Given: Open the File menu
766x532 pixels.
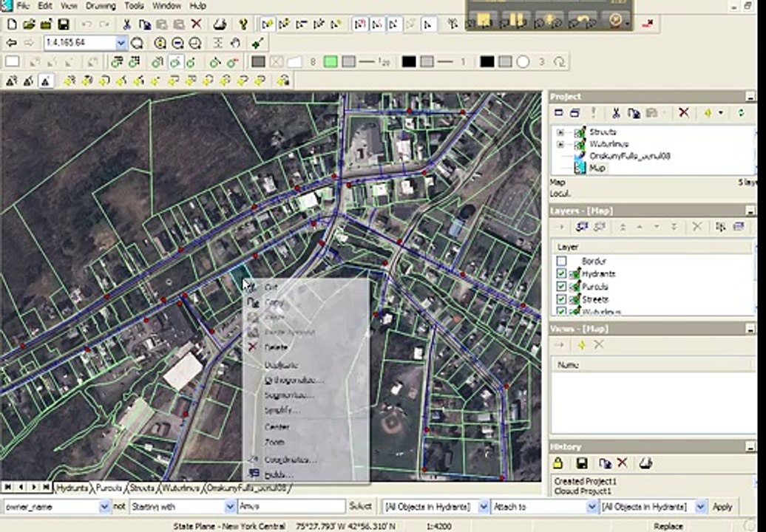Looking at the screenshot, I should click(23, 6).
